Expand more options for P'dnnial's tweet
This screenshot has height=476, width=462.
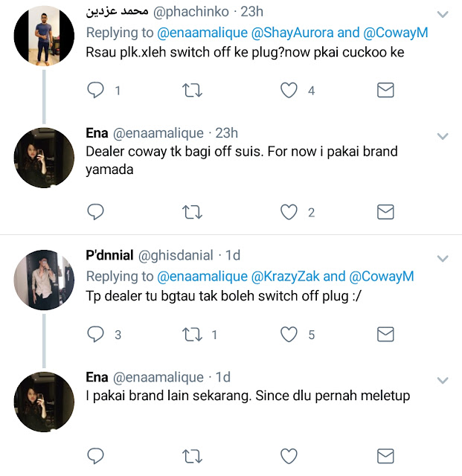(443, 258)
